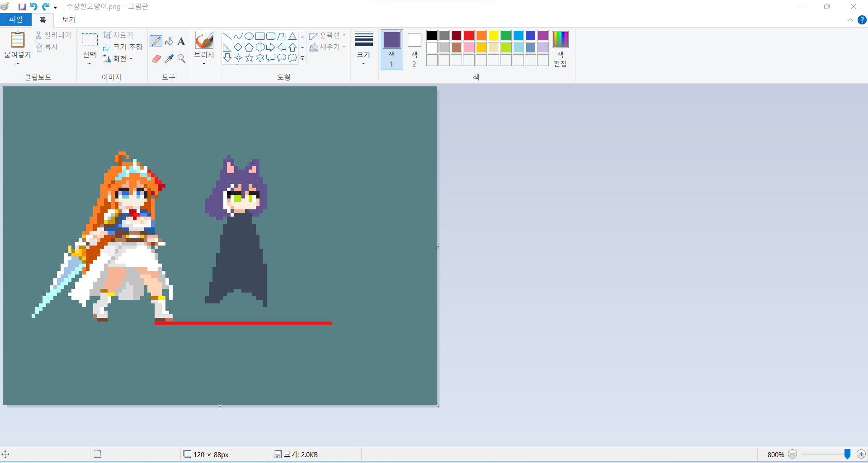Open the File (파일) menu

pos(15,20)
